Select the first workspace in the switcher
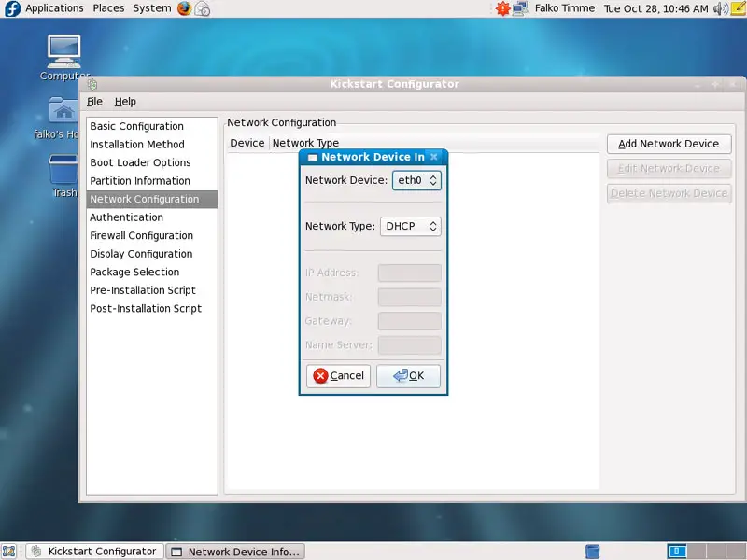 (676, 552)
